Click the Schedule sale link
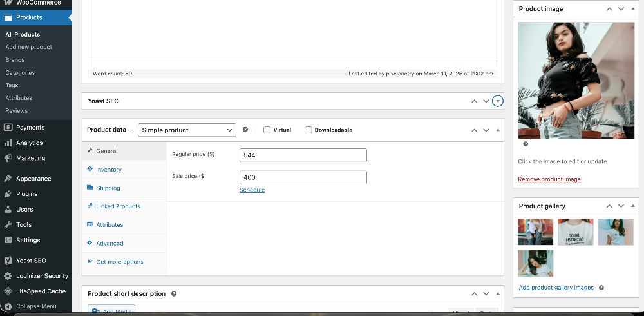This screenshot has width=644, height=316. point(252,190)
